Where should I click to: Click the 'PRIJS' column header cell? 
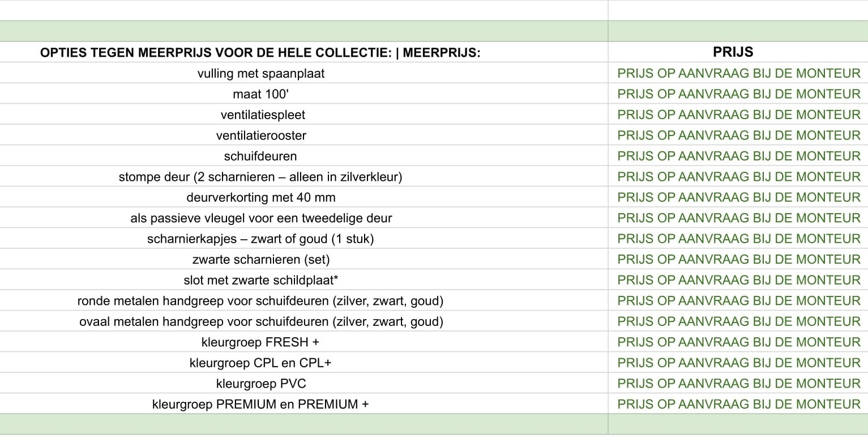pos(733,52)
